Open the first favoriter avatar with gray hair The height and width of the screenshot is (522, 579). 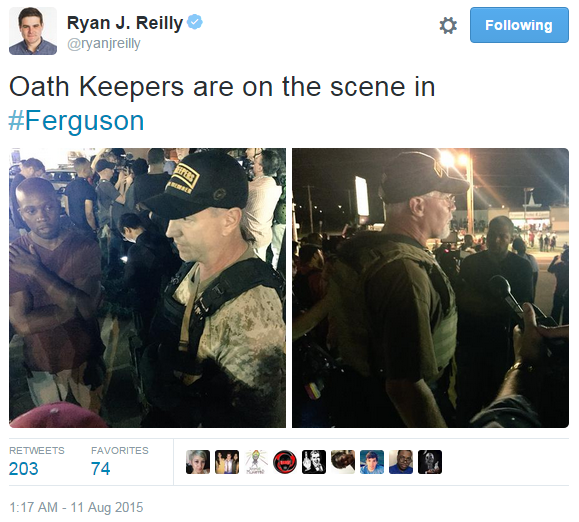click(198, 462)
